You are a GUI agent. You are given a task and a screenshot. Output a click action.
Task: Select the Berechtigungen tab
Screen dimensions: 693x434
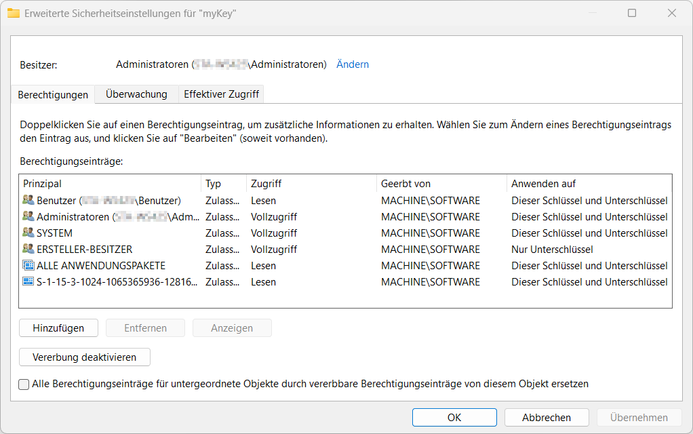point(54,94)
